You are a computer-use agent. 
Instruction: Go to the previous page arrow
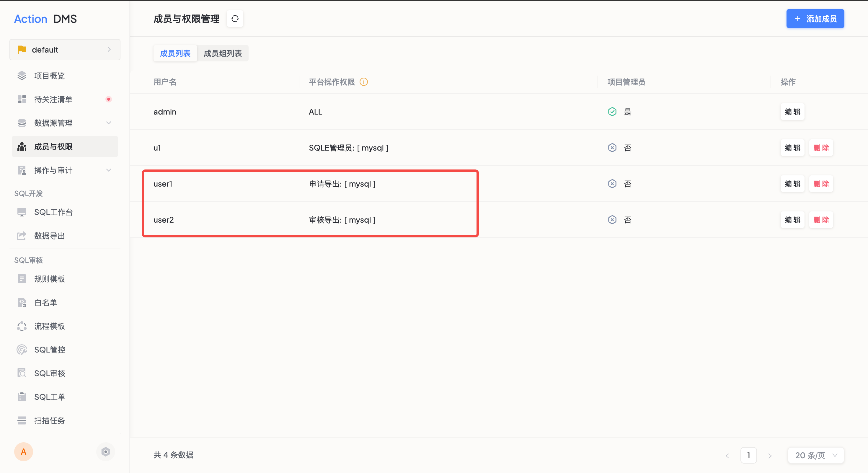coord(727,456)
